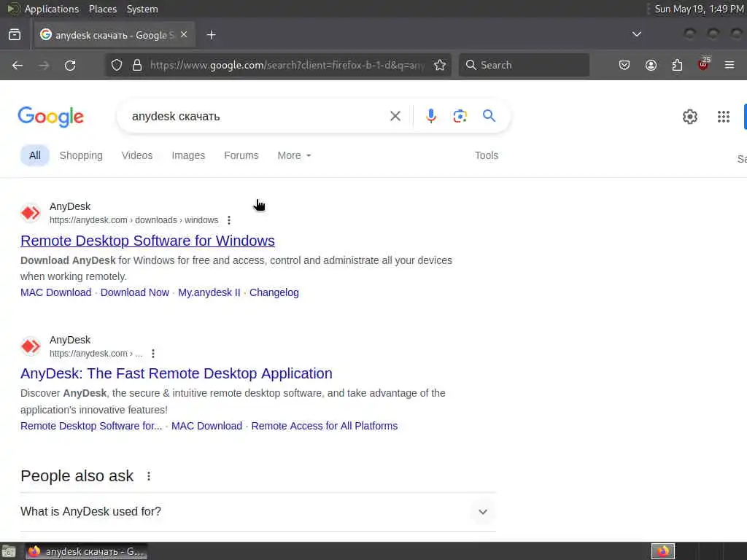This screenshot has height=560, width=747.
Task: Open a new browser tab
Action: click(x=211, y=35)
